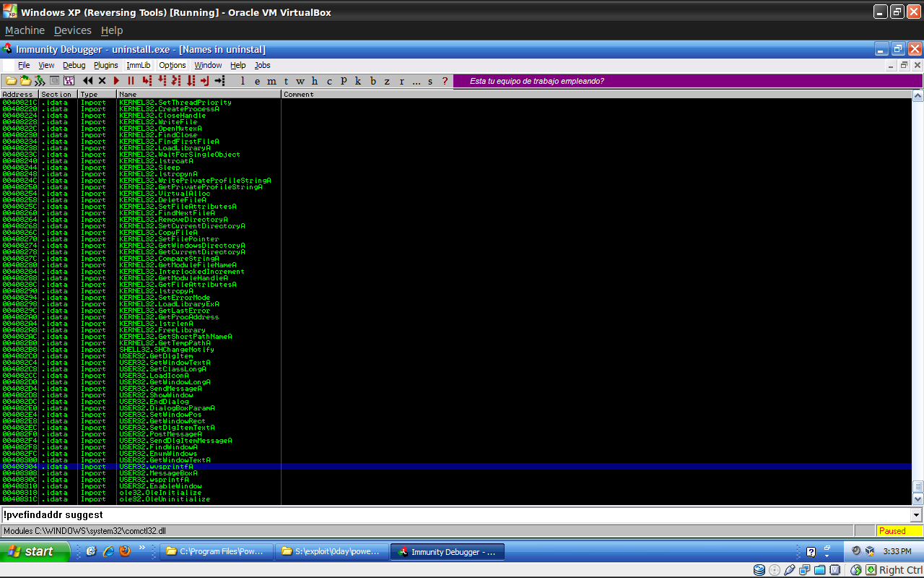Open the File menu
The image size is (924, 578).
(x=24, y=65)
